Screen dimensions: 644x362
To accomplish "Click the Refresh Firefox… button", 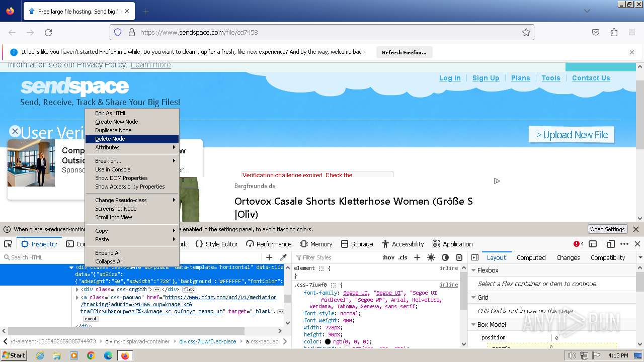I will (x=404, y=52).
